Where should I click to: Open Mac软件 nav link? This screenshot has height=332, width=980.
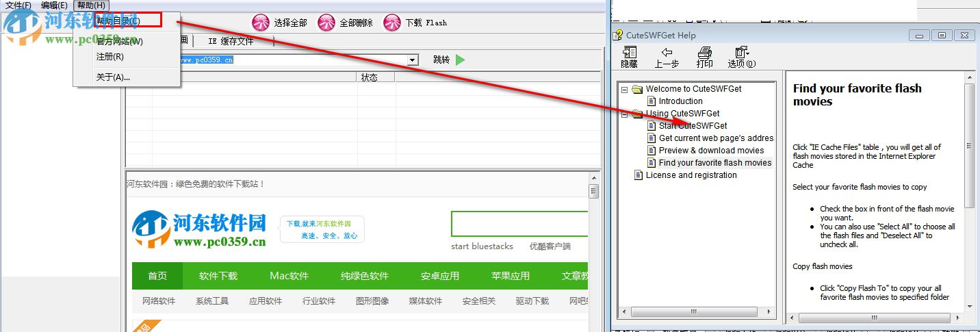(289, 276)
